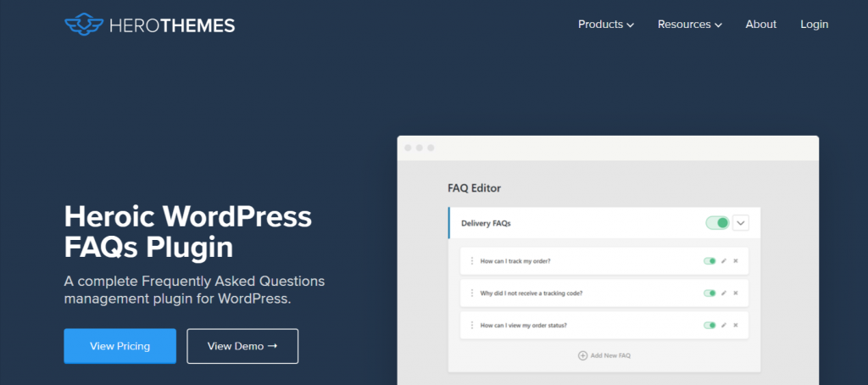Open the Products menu
This screenshot has width=868, height=385.
tap(606, 25)
